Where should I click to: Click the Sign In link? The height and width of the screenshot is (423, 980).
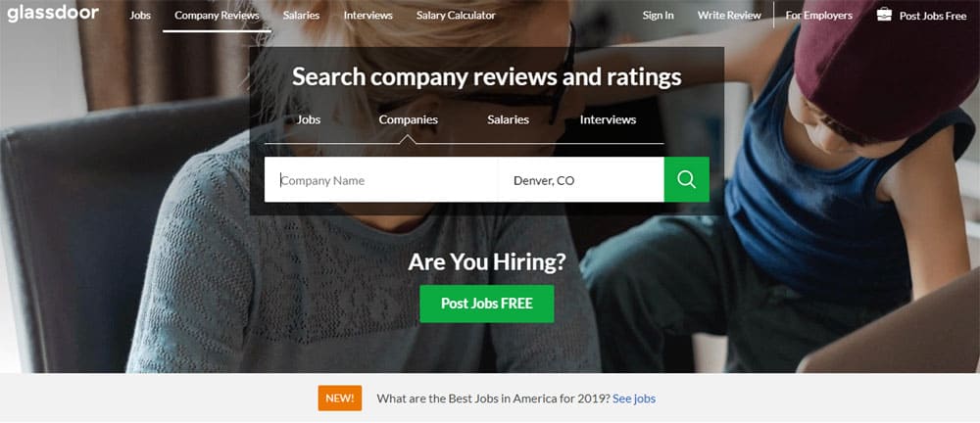tap(659, 16)
